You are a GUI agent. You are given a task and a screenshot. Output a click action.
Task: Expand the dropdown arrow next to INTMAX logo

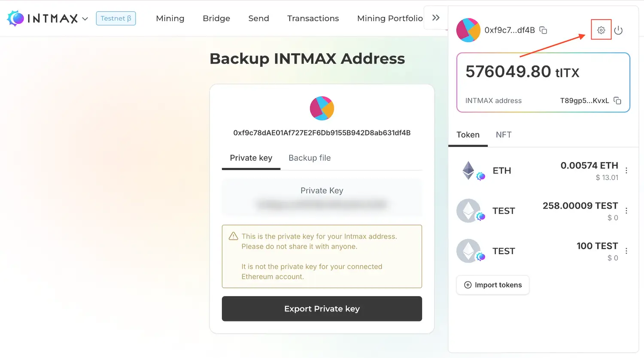85,18
